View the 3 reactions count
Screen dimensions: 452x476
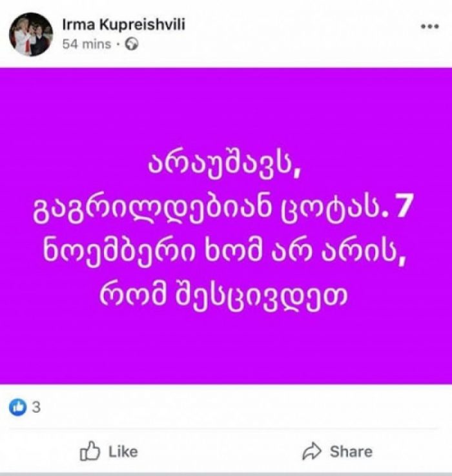point(36,407)
